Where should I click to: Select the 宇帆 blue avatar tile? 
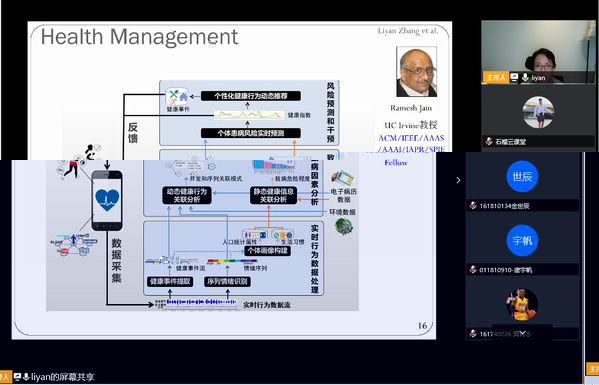(522, 241)
